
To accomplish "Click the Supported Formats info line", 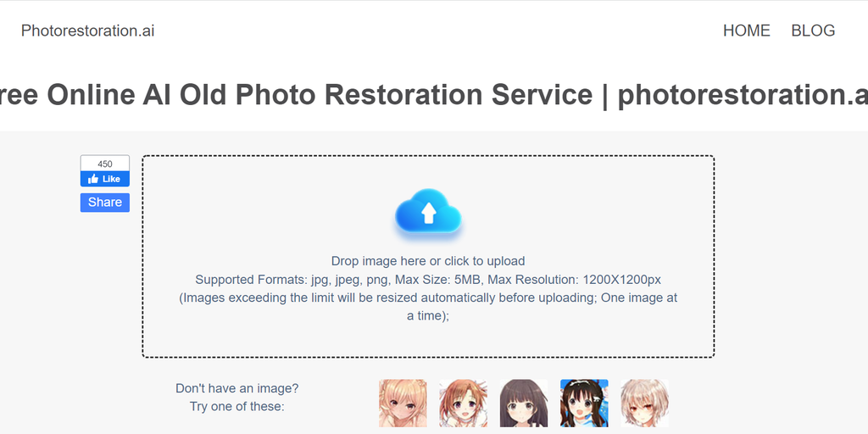I will pyautogui.click(x=428, y=279).
